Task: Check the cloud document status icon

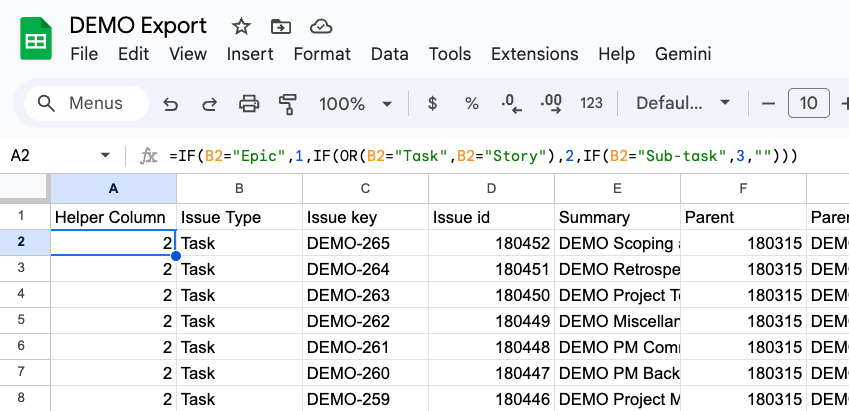Action: coord(321,26)
